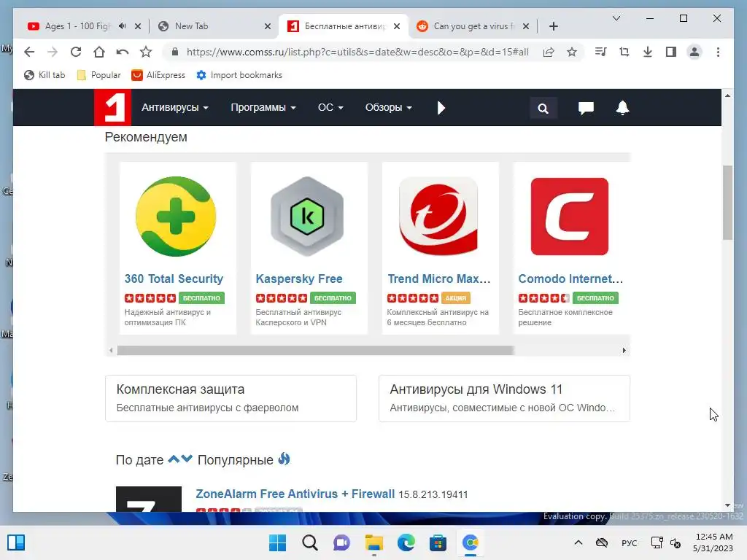747x560 pixels.
Task: Expand the Обзоры dropdown menu
Action: point(388,108)
